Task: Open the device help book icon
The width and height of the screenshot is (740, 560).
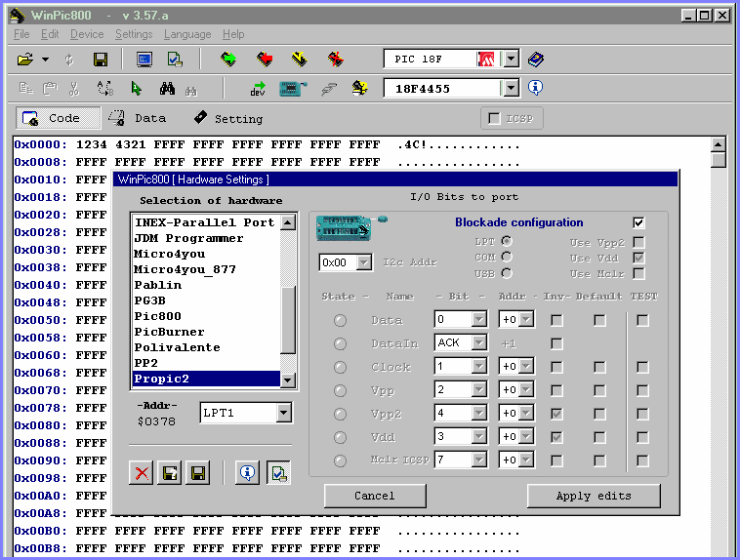Action: (x=536, y=60)
